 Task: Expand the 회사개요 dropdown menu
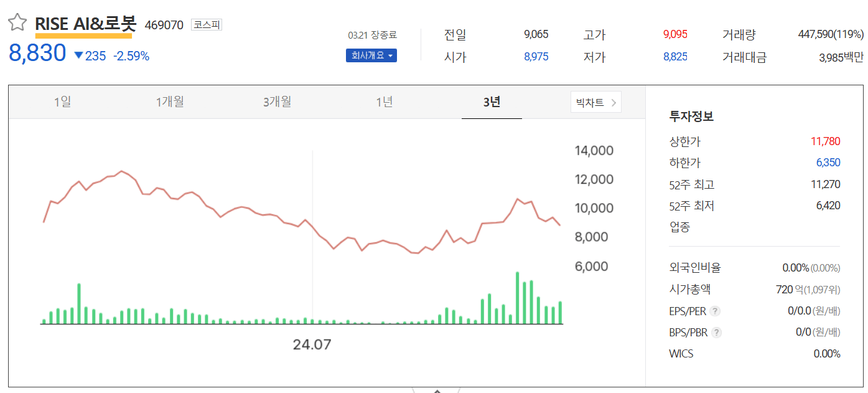click(x=371, y=55)
